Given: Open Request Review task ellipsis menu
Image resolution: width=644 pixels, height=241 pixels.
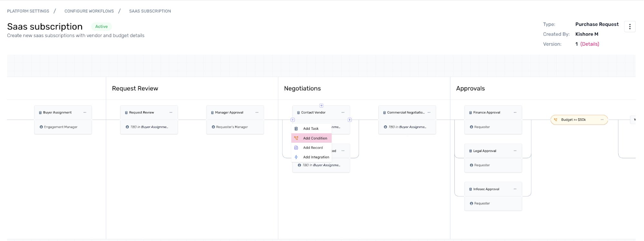Looking at the screenshot, I should [x=171, y=112].
